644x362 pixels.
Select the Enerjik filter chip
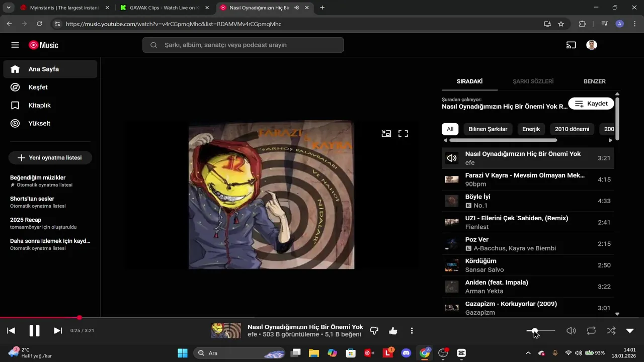(x=531, y=129)
